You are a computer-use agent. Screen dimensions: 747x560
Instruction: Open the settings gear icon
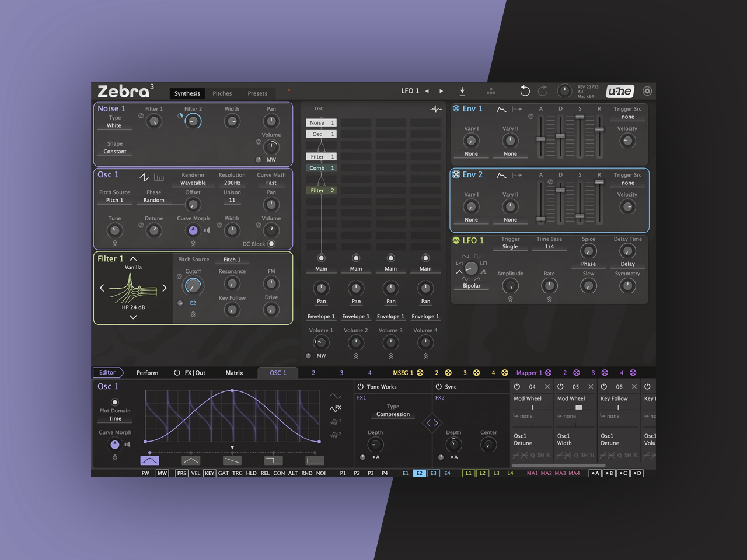tap(647, 91)
